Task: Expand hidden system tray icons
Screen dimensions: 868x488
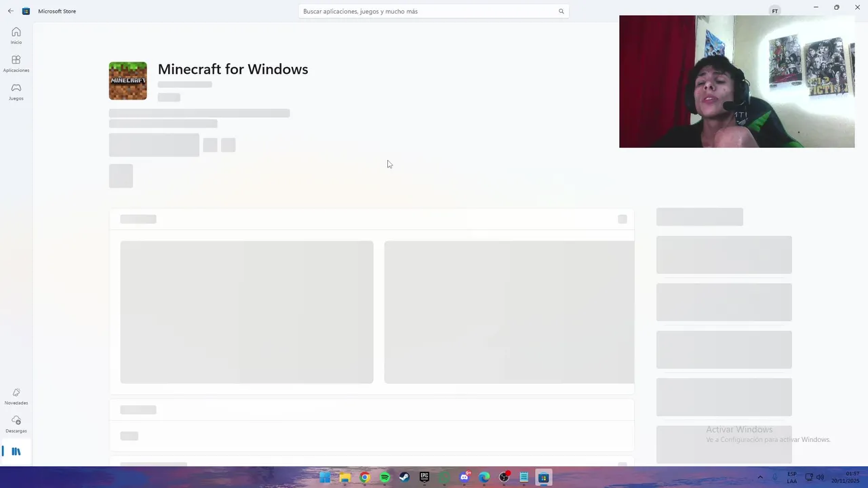Action: point(759,478)
